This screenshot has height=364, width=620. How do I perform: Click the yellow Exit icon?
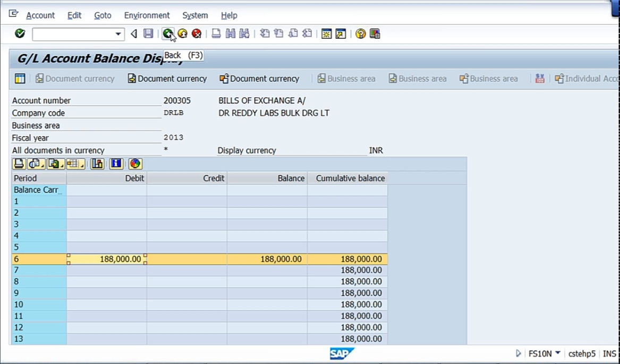pyautogui.click(x=182, y=33)
